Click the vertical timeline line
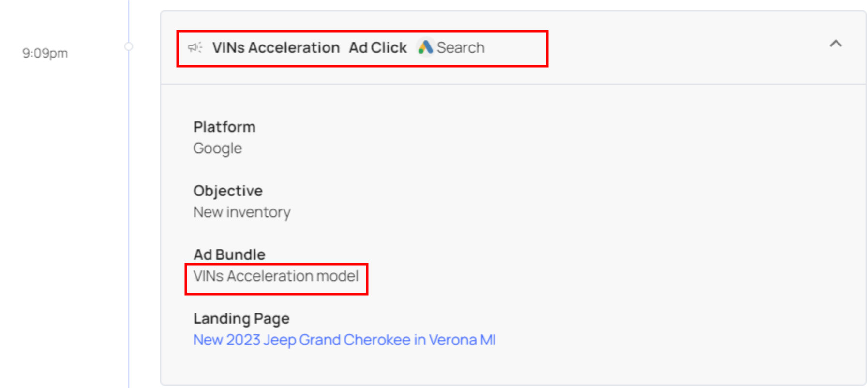The image size is (868, 388). [x=129, y=194]
